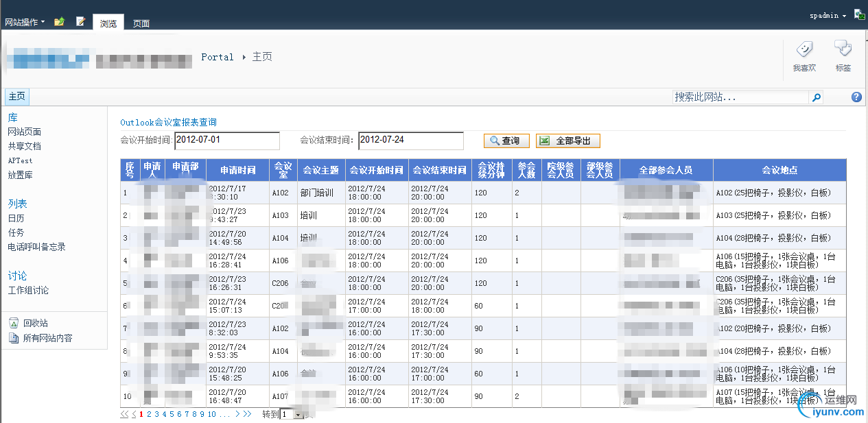Go to the next page arrow

(x=237, y=414)
